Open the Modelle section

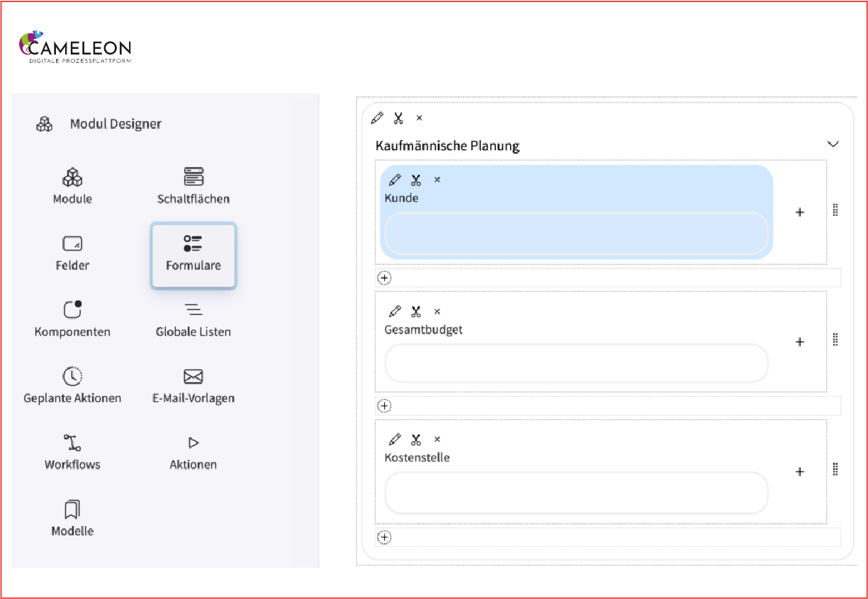[72, 518]
